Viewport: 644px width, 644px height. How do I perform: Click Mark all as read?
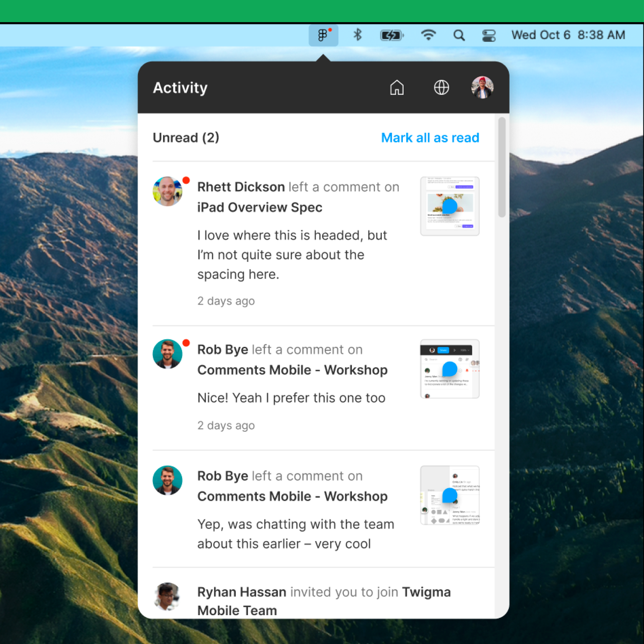[x=429, y=138]
